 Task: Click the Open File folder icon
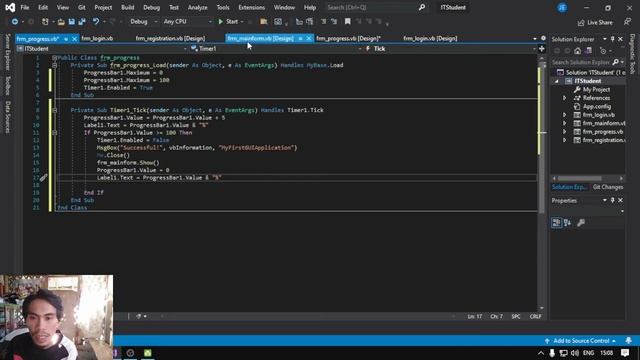click(61, 22)
